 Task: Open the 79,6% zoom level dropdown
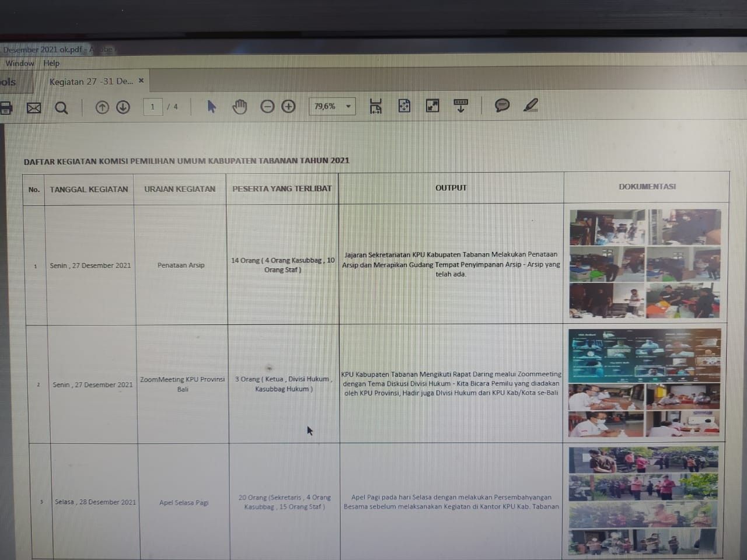[348, 106]
